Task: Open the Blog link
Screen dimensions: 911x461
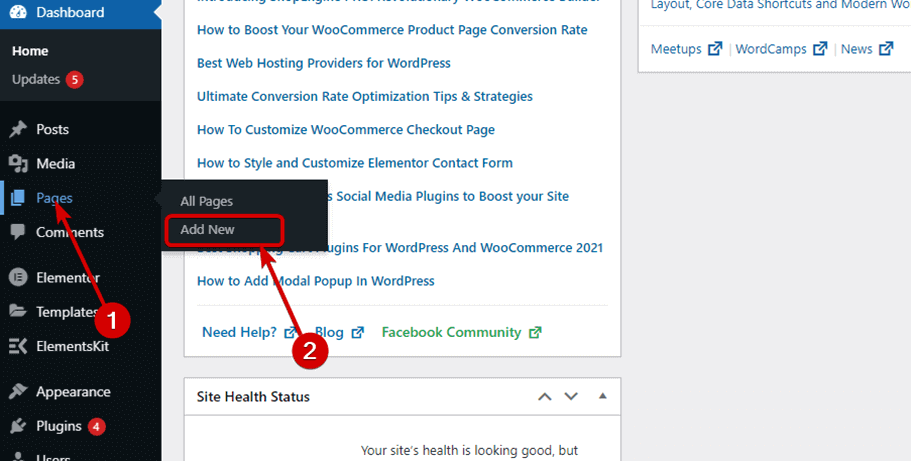Action: [x=329, y=333]
